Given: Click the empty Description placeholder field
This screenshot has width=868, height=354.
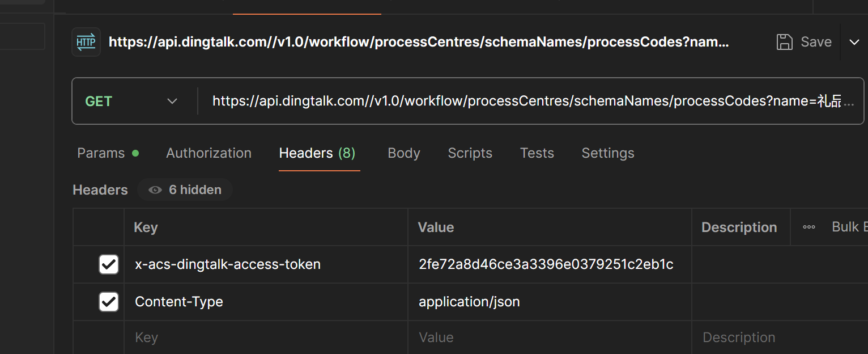Looking at the screenshot, I should click(780, 338).
